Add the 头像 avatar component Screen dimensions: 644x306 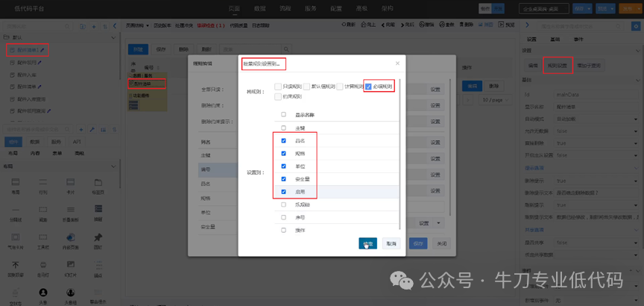coord(42,296)
